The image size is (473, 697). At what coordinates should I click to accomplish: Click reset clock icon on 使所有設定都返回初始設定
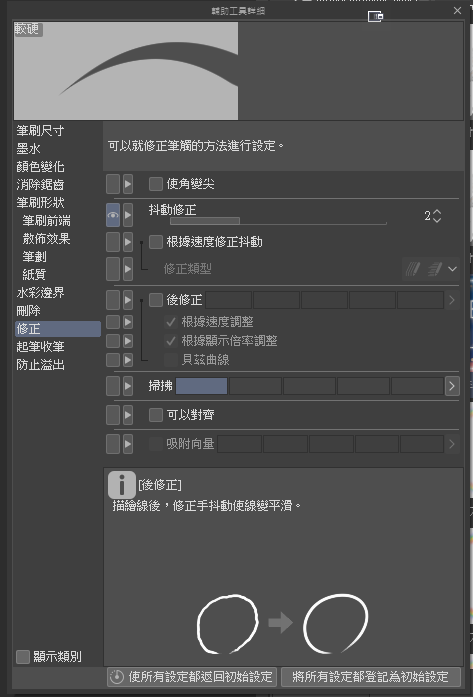click(116, 677)
